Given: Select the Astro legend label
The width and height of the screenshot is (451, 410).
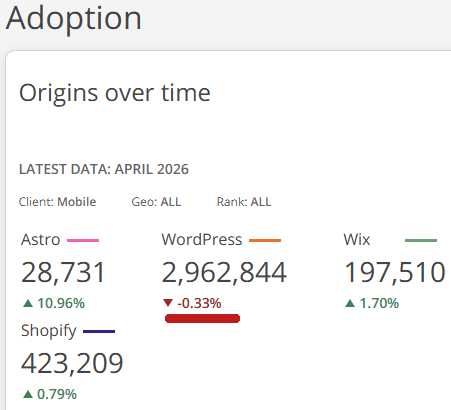Looking at the screenshot, I should 40,240.
